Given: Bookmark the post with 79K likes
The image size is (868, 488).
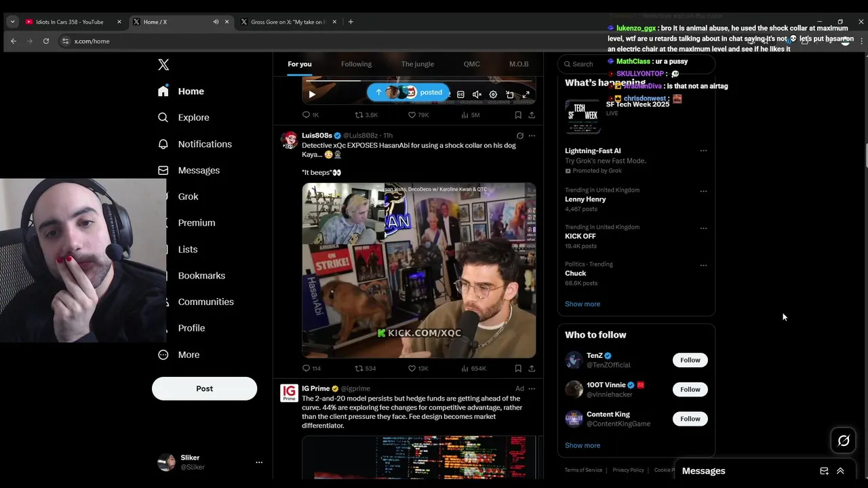Looking at the screenshot, I should pos(518,115).
